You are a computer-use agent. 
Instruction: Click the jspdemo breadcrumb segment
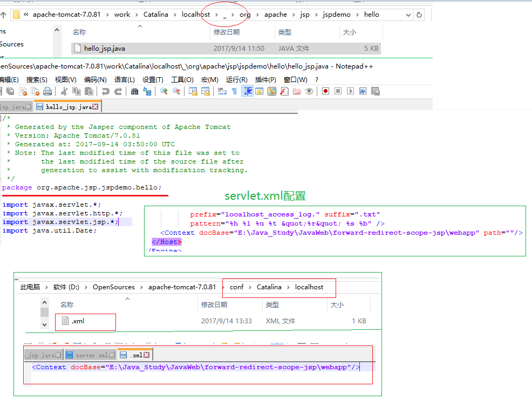click(337, 15)
